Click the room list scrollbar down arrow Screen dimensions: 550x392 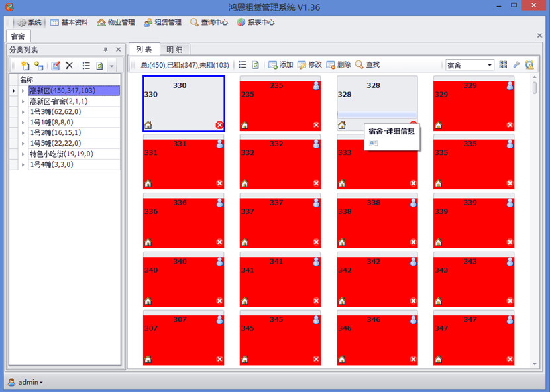click(x=535, y=364)
